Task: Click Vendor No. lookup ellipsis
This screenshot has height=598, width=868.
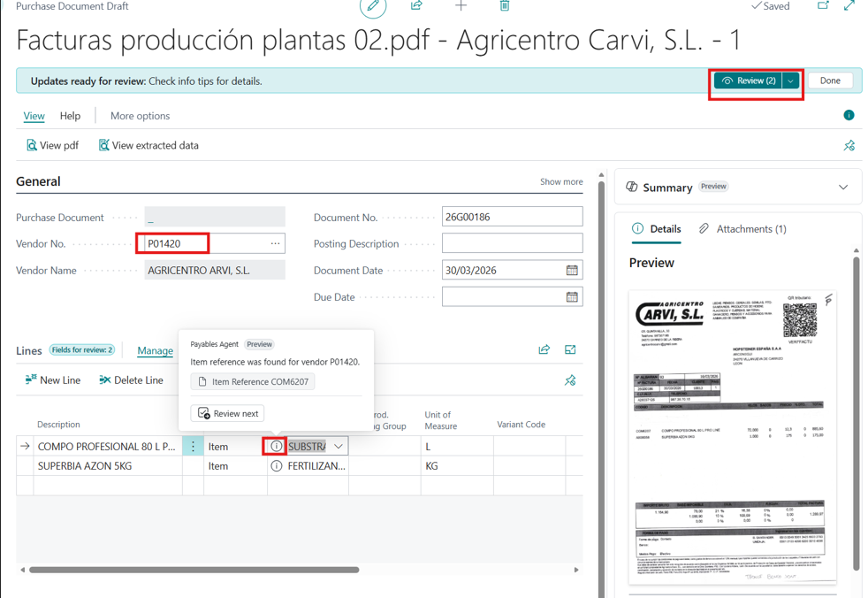Action: click(x=275, y=243)
